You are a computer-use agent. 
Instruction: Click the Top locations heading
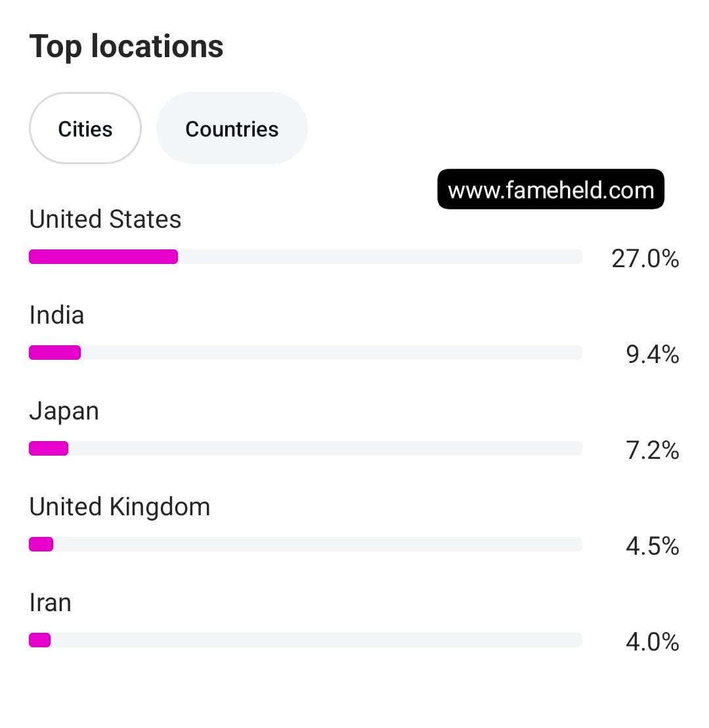click(127, 47)
